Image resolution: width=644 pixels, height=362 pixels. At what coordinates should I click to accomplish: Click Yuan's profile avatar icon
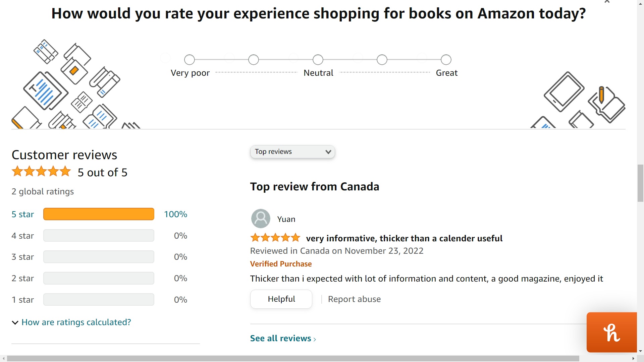261,219
